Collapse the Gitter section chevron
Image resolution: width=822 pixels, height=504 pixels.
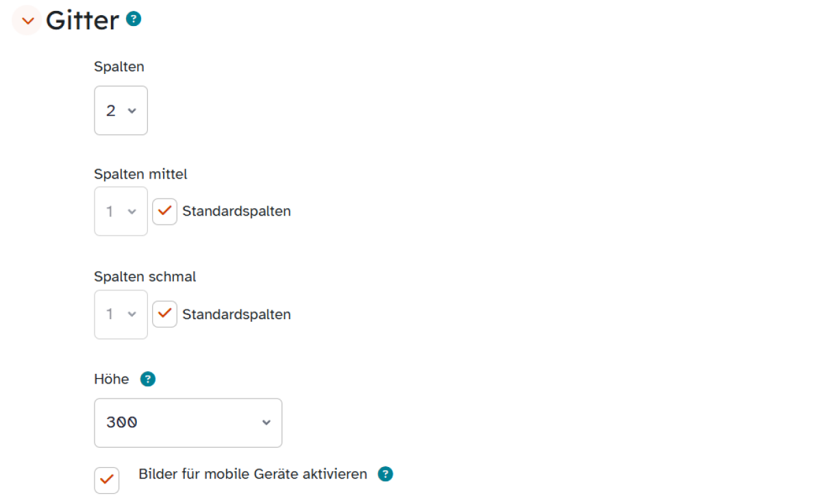[x=27, y=21]
